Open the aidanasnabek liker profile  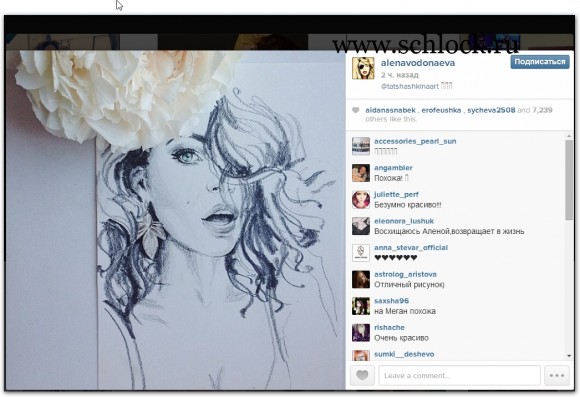pyautogui.click(x=390, y=110)
